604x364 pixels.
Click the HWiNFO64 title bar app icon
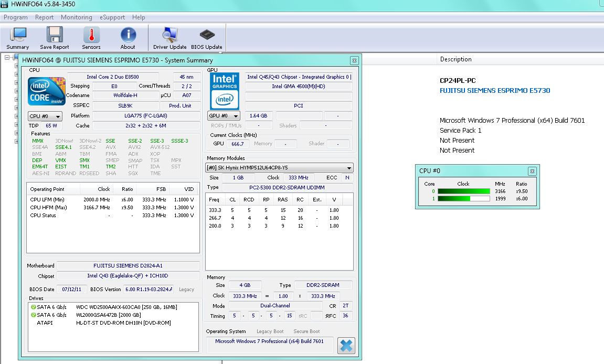[x=4, y=4]
